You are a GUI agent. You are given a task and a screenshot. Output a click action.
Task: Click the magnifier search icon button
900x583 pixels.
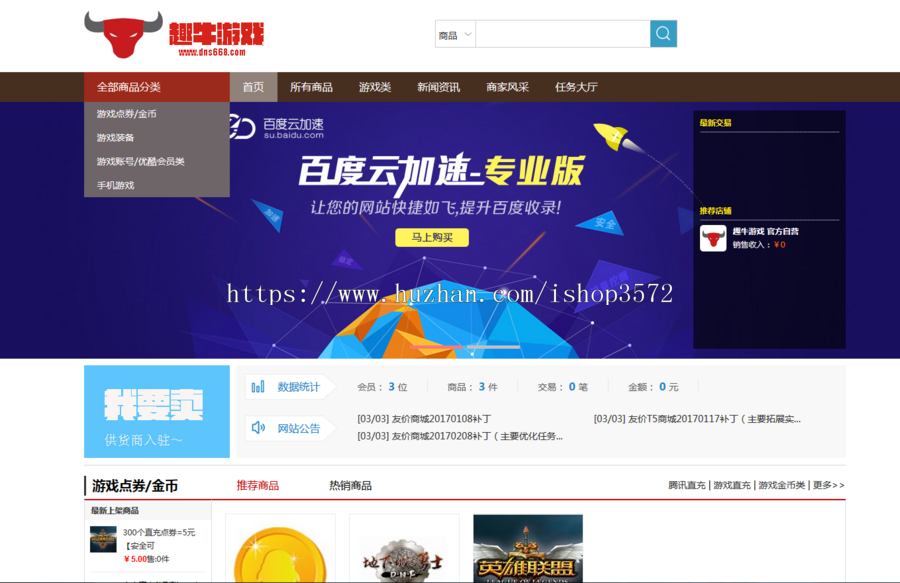click(663, 34)
